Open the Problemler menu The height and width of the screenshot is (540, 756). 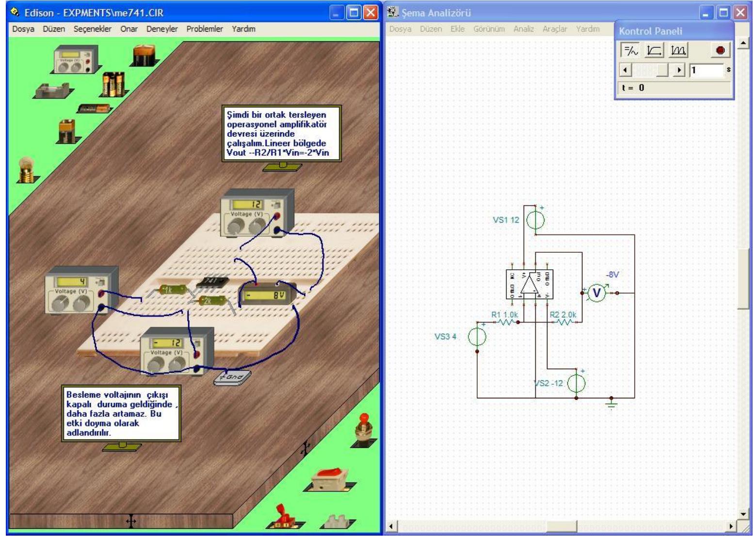[205, 29]
